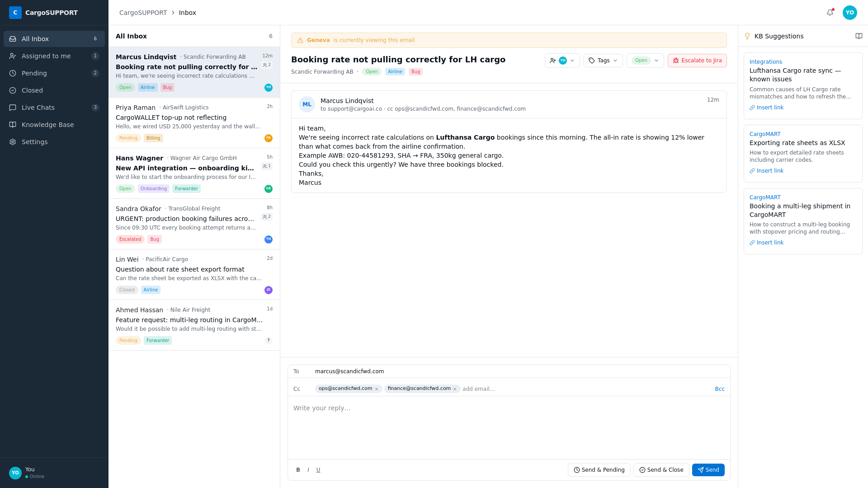868x488 pixels.
Task: Click the CargoSUPPORT logo icon
Action: (x=15, y=13)
